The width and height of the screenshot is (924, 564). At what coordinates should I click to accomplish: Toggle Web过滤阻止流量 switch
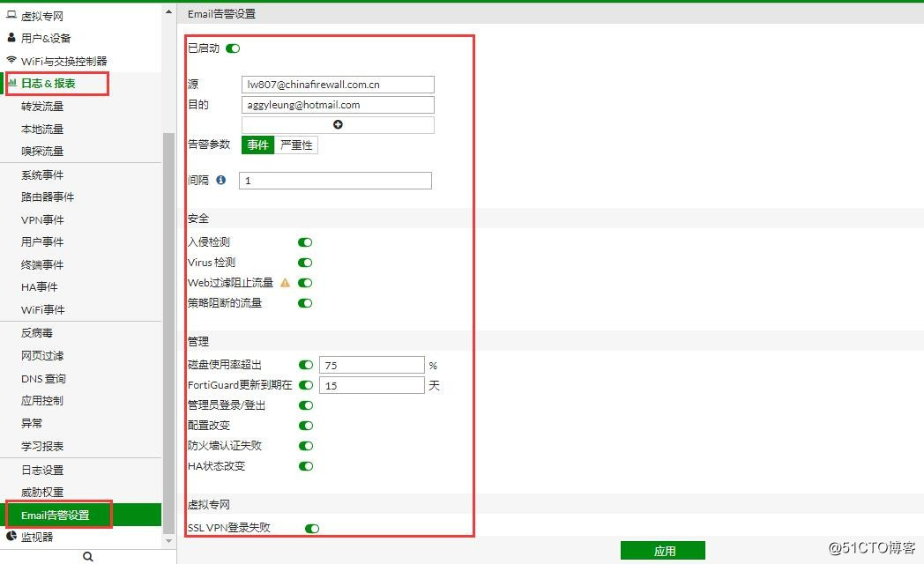305,283
